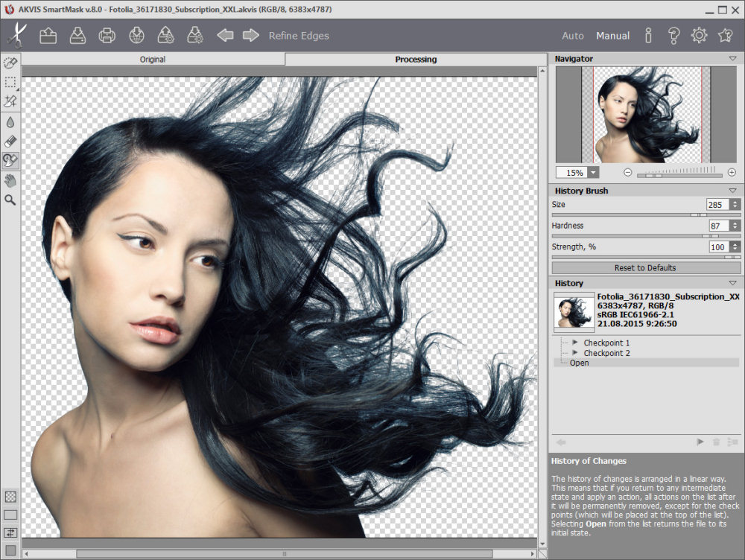Click the star news icon
Viewport: 745px width, 560px height.
(726, 35)
